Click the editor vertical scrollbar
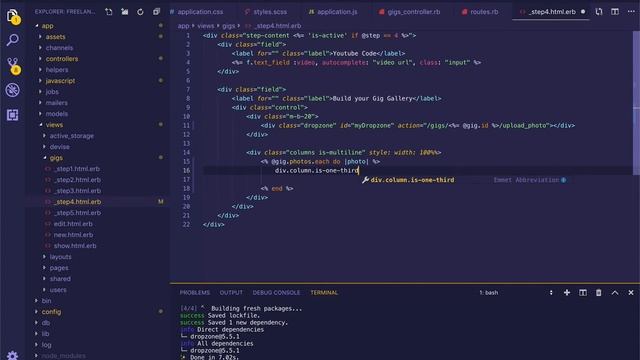 636,102
